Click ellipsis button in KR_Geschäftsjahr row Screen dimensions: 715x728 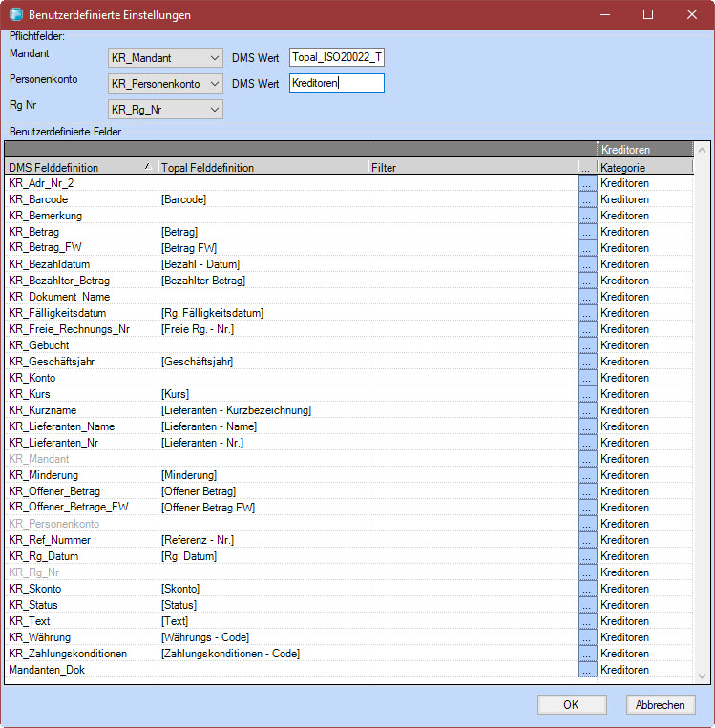click(587, 362)
